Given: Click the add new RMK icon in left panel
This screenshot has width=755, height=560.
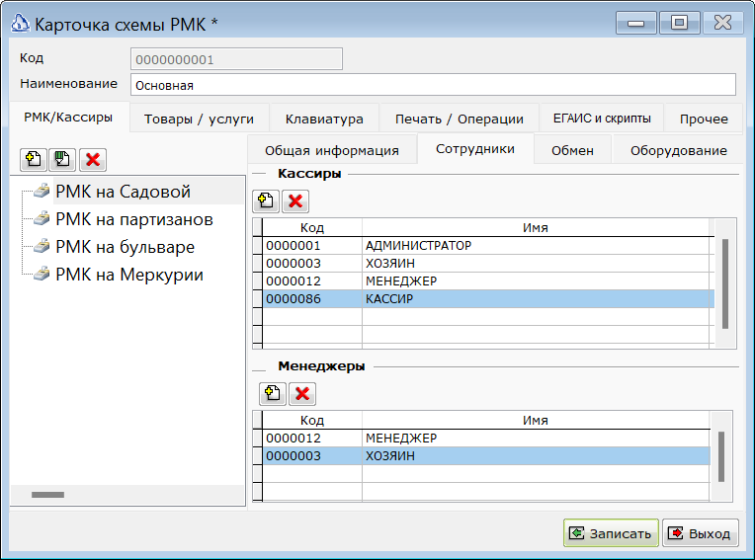Looking at the screenshot, I should 34,159.
